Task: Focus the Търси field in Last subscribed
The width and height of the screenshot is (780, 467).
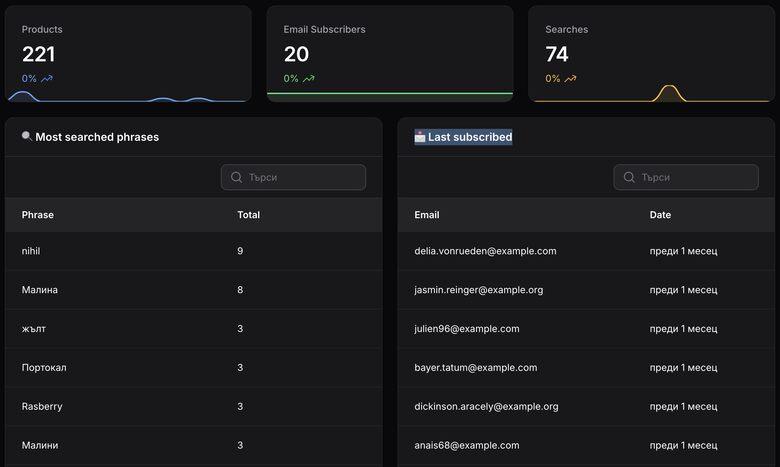Action: (x=686, y=177)
